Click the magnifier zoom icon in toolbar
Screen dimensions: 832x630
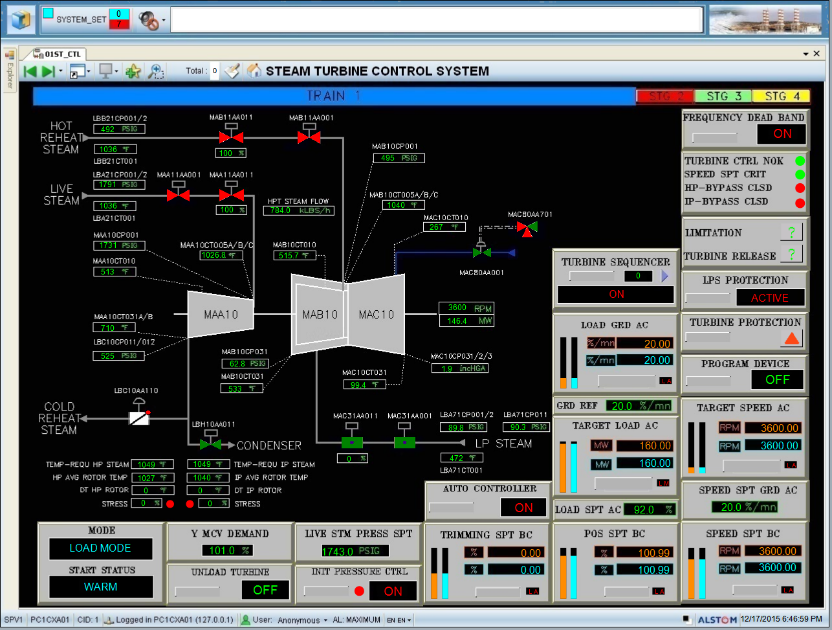[x=155, y=71]
